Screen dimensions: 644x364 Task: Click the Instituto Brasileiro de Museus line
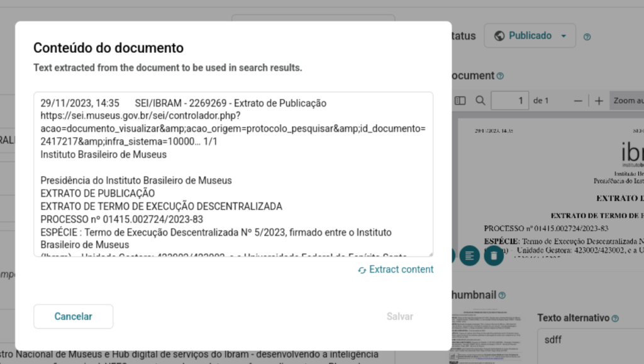(104, 155)
